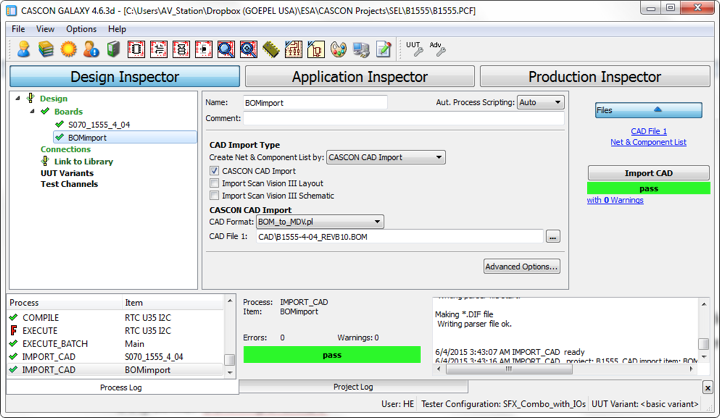This screenshot has width=720, height=418.
Task: Click the green pass bar under Import CAD
Action: pyautogui.click(x=648, y=188)
